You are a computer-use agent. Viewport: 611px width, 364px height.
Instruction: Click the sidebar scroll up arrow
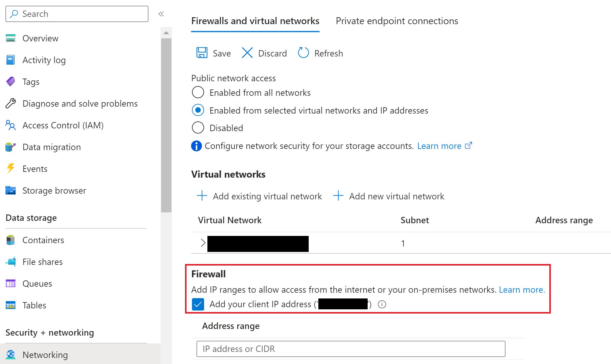tap(166, 33)
